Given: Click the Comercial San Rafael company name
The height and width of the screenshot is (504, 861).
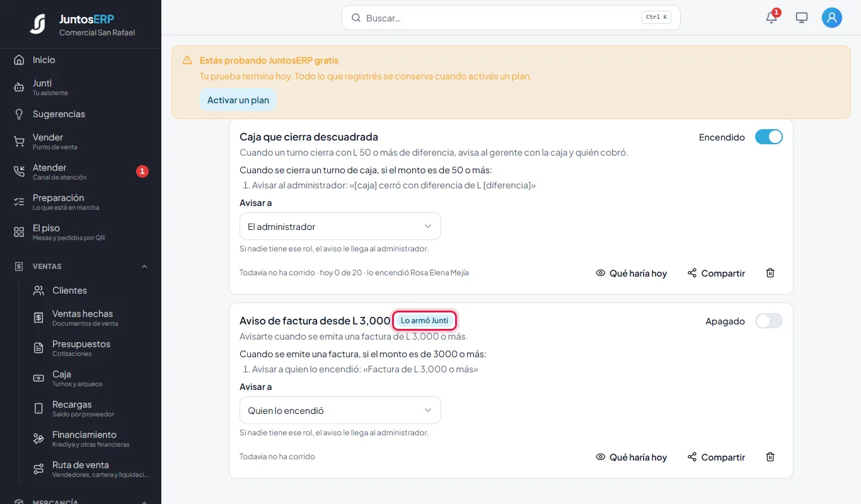Looking at the screenshot, I should tap(97, 33).
